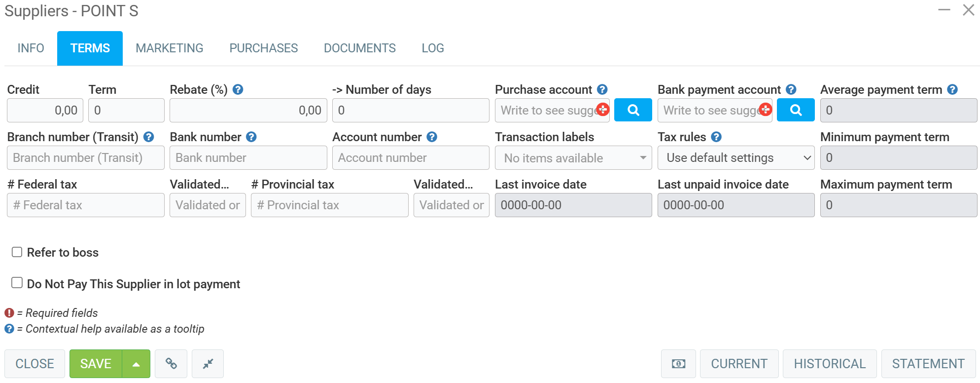Click the HISTORICAL button
The image size is (980, 383).
pyautogui.click(x=829, y=364)
